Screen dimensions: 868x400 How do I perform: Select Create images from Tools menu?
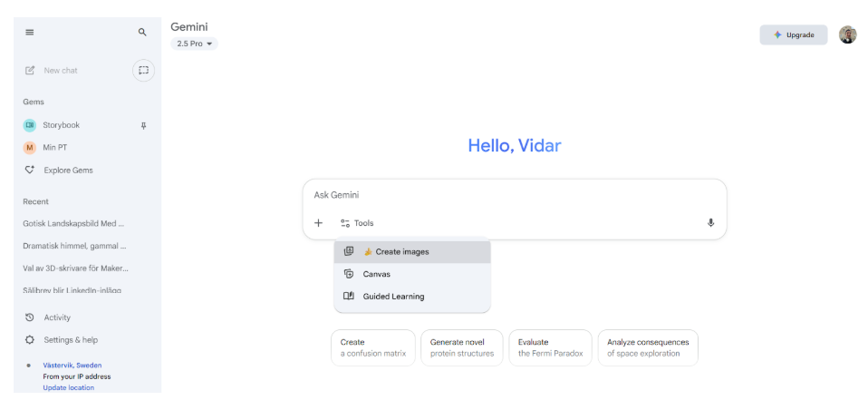[x=401, y=251]
